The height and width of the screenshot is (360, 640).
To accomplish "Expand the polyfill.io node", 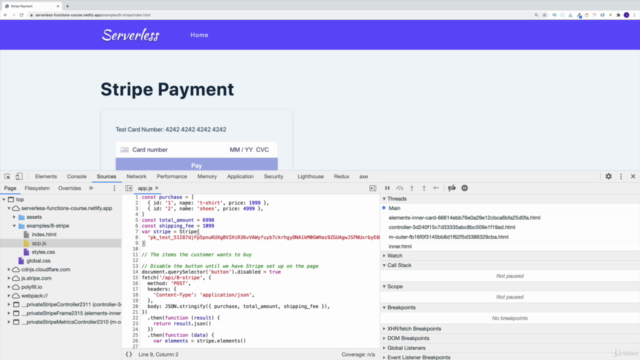I will 9,287.
